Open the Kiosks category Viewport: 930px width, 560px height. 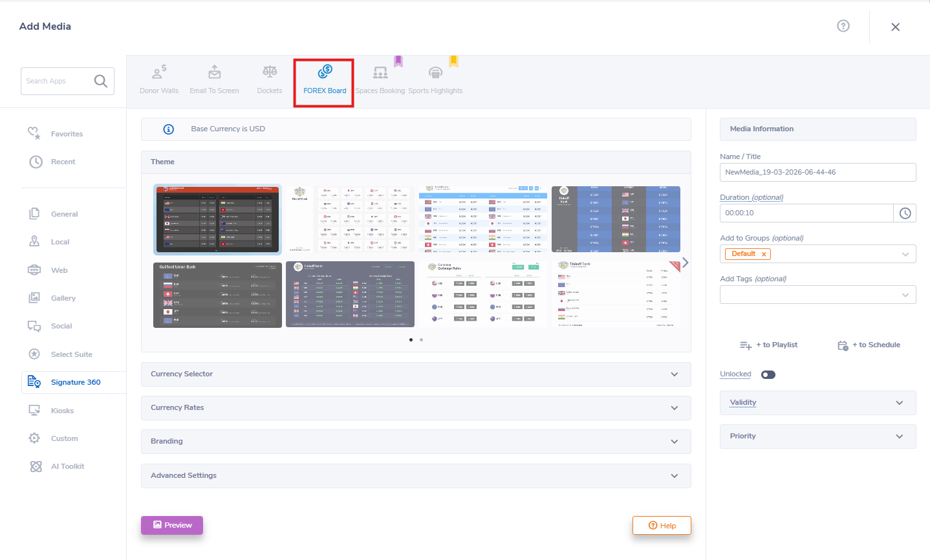point(51,411)
